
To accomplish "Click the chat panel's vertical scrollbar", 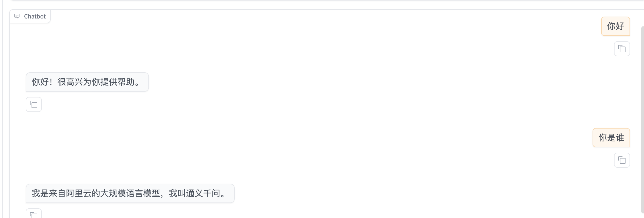I will tap(642, 118).
